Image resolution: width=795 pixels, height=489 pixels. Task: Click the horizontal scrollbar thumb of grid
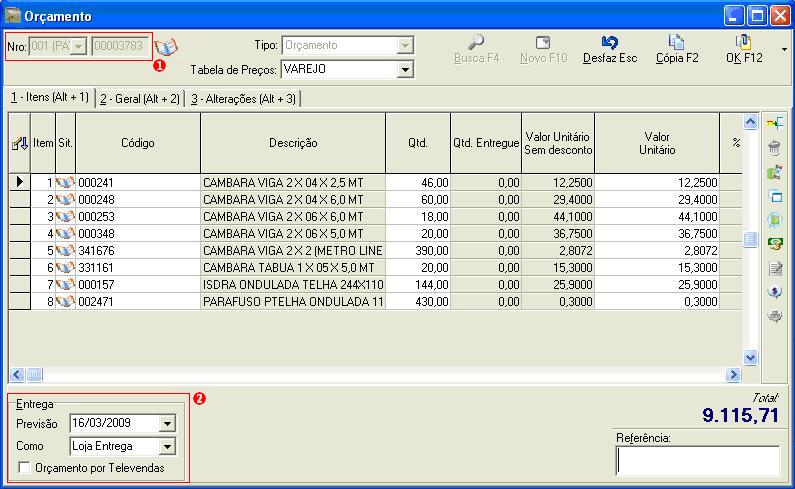(34, 375)
